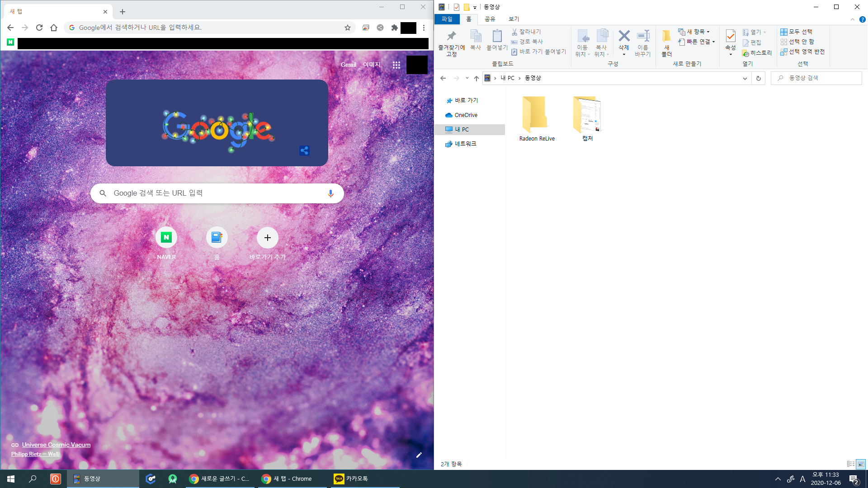868x488 pixels.
Task: Share the Google doodle
Action: click(x=304, y=150)
